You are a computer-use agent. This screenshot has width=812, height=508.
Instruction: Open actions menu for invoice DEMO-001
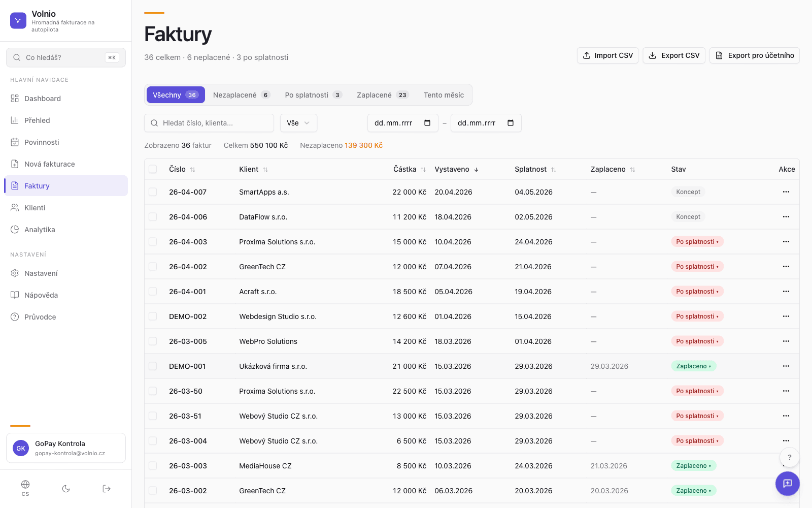786,366
